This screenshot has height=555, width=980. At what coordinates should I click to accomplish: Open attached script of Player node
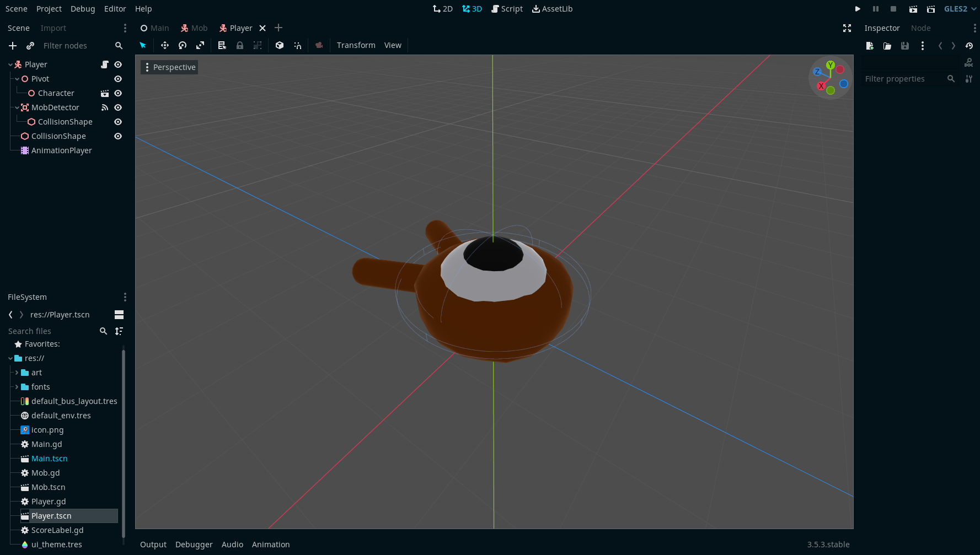(x=105, y=64)
